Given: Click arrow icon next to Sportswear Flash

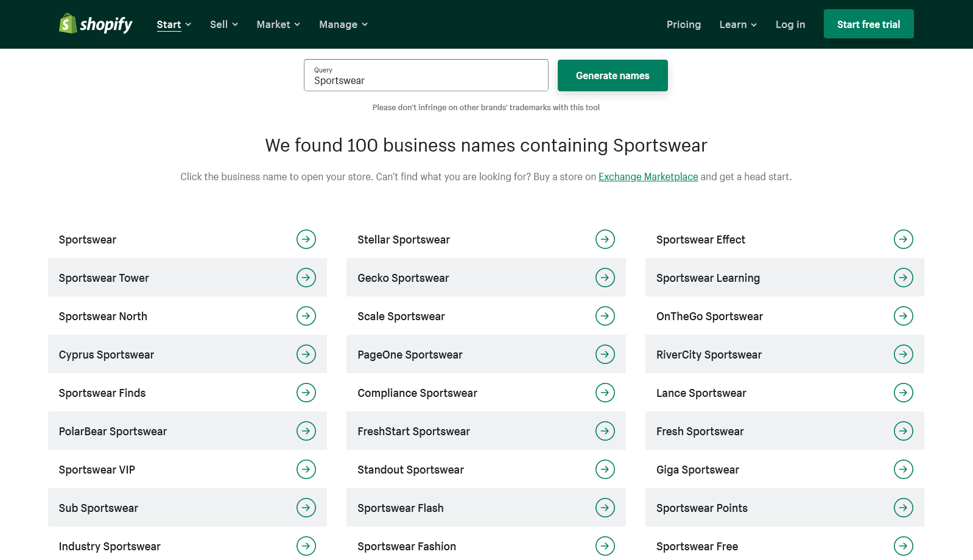Looking at the screenshot, I should pos(605,508).
